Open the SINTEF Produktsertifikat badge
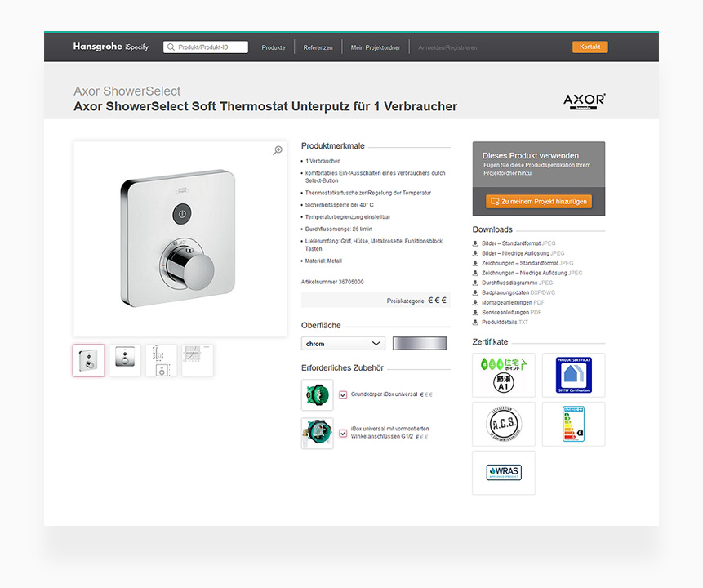703x588 pixels. [573, 375]
